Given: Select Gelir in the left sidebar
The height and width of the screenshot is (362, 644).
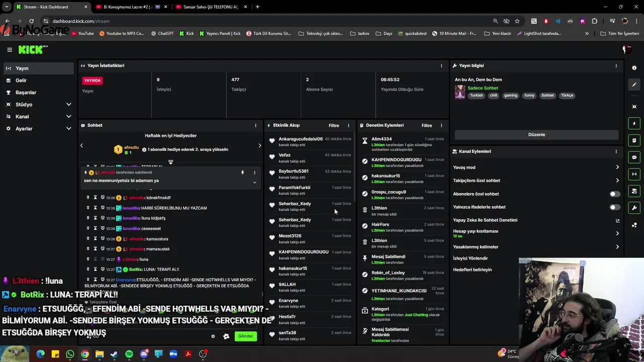Looking at the screenshot, I should pos(38,80).
